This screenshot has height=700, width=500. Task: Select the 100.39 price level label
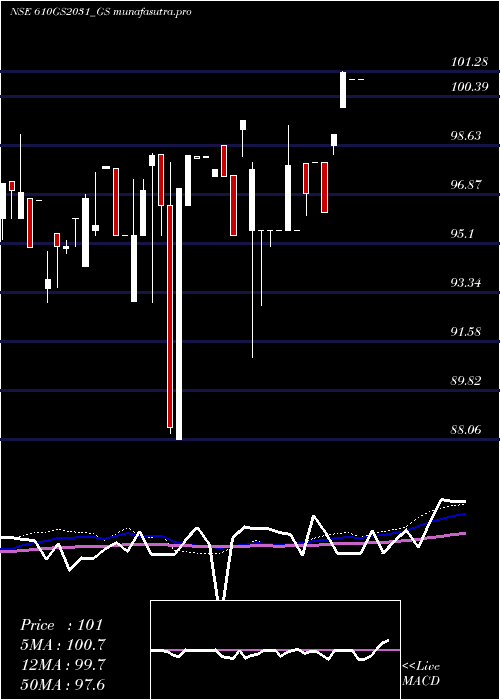pos(469,87)
